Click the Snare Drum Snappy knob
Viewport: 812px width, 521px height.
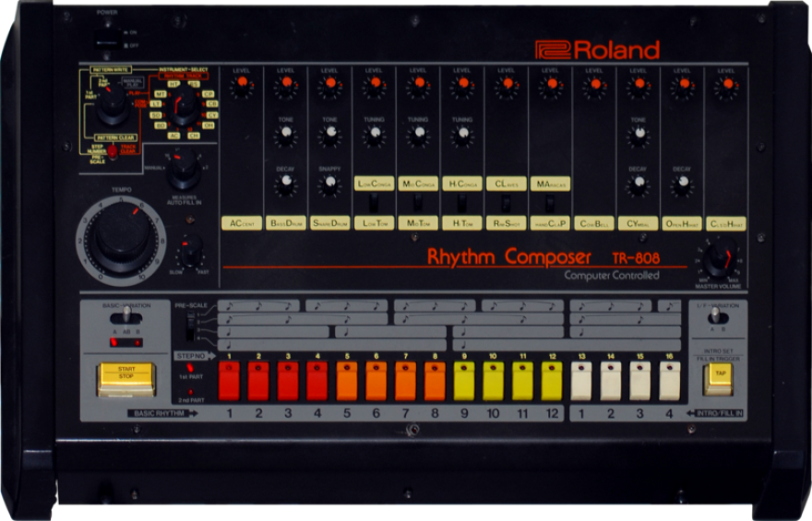(x=330, y=184)
